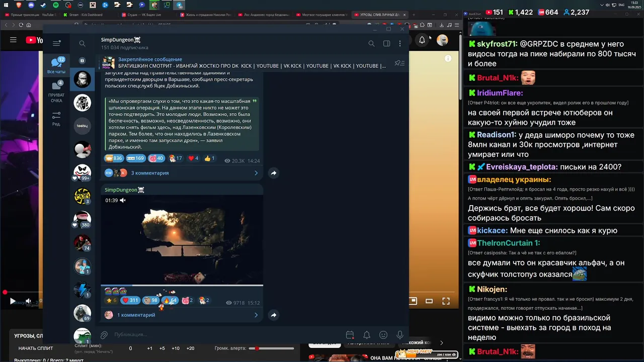Open 3 комментария thread
644x362 pixels.
click(x=150, y=173)
